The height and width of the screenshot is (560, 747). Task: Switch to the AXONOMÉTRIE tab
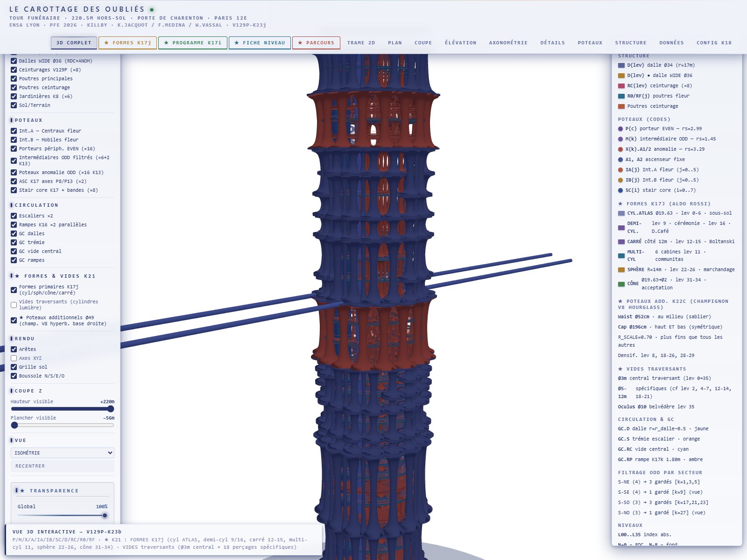[x=508, y=43]
